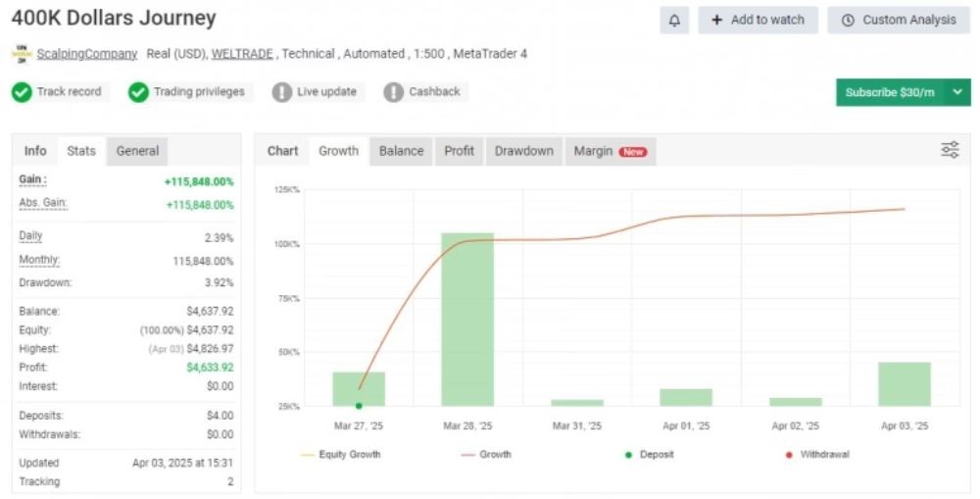
Task: Expand the Subscribe dropdown arrow
Action: [957, 92]
